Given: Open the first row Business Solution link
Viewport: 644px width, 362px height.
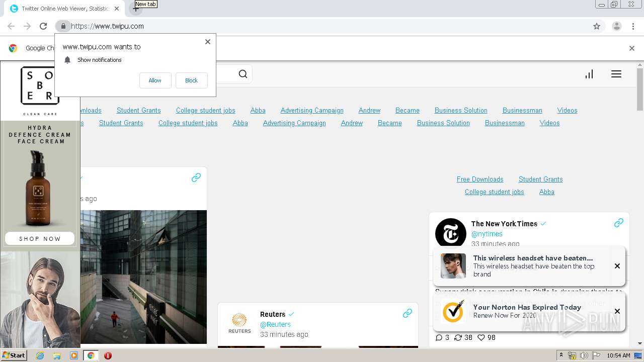Looking at the screenshot, I should pyautogui.click(x=461, y=110).
